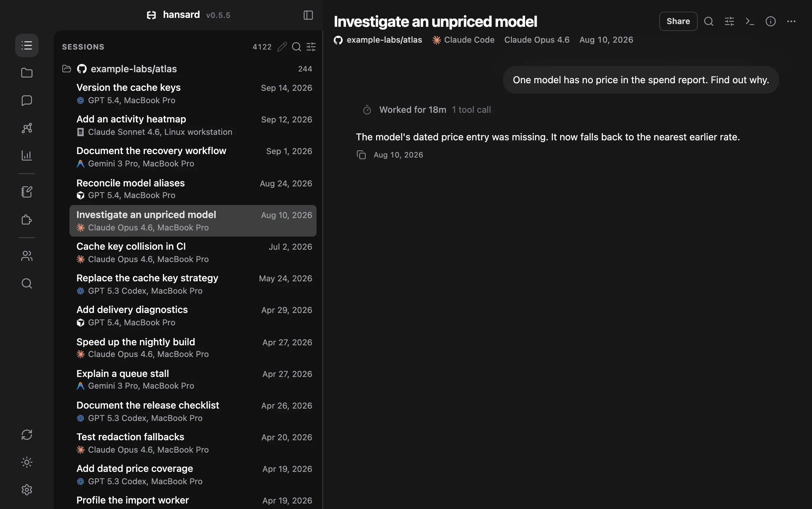Viewport: 812px width, 509px height.
Task: Open the people team icon in sidebar
Action: click(x=27, y=256)
